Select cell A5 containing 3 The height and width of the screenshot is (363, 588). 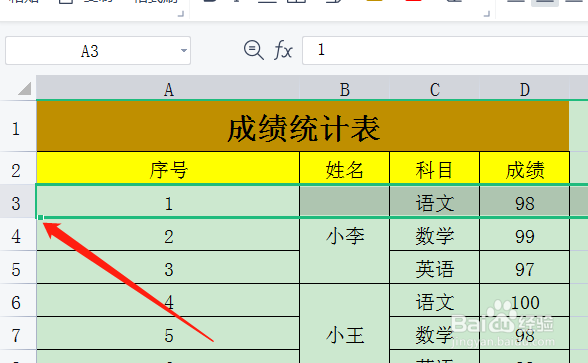click(168, 267)
